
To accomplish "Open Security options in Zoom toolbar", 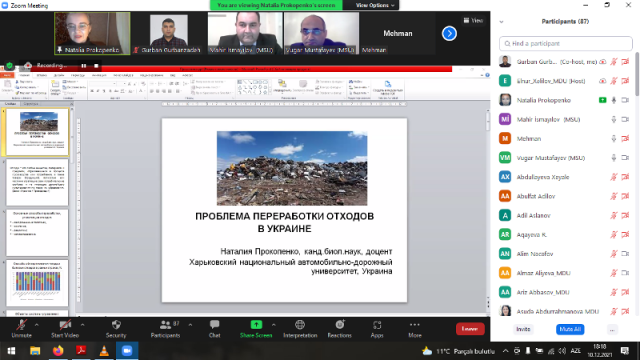I will click(x=116, y=329).
